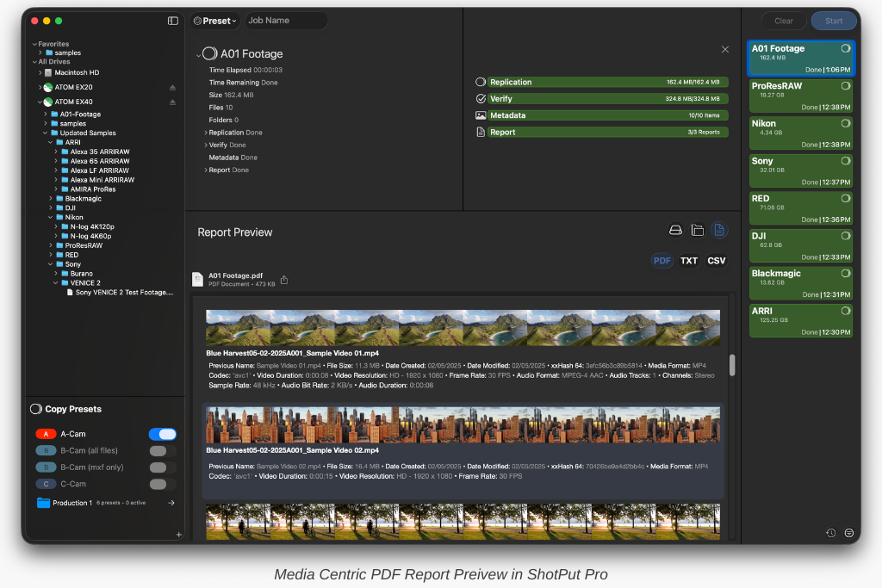Eject the ATOM EX20 drive
882x588 pixels.
click(x=172, y=88)
